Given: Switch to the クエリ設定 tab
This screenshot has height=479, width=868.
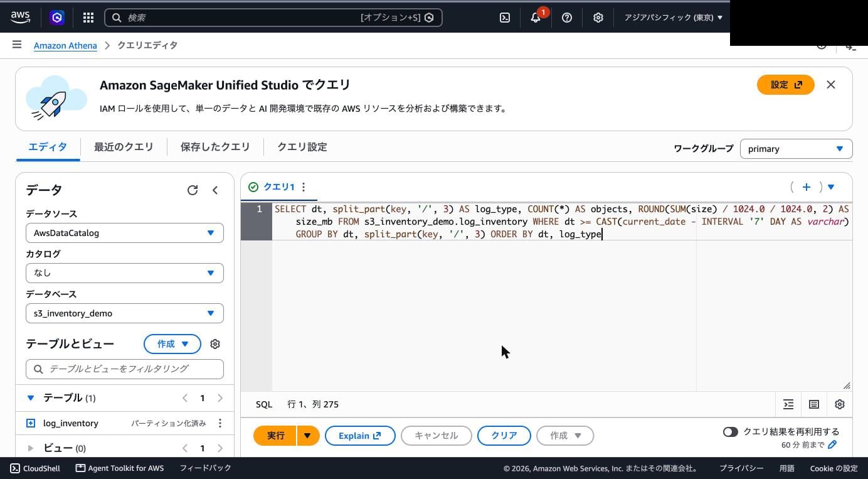Looking at the screenshot, I should [x=302, y=147].
